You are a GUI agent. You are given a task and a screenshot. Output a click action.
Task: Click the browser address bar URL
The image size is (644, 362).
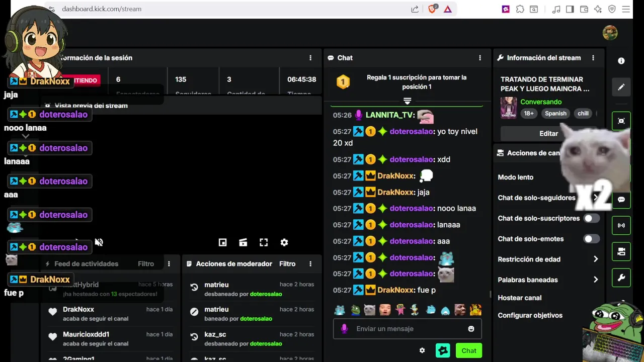pyautogui.click(x=102, y=9)
